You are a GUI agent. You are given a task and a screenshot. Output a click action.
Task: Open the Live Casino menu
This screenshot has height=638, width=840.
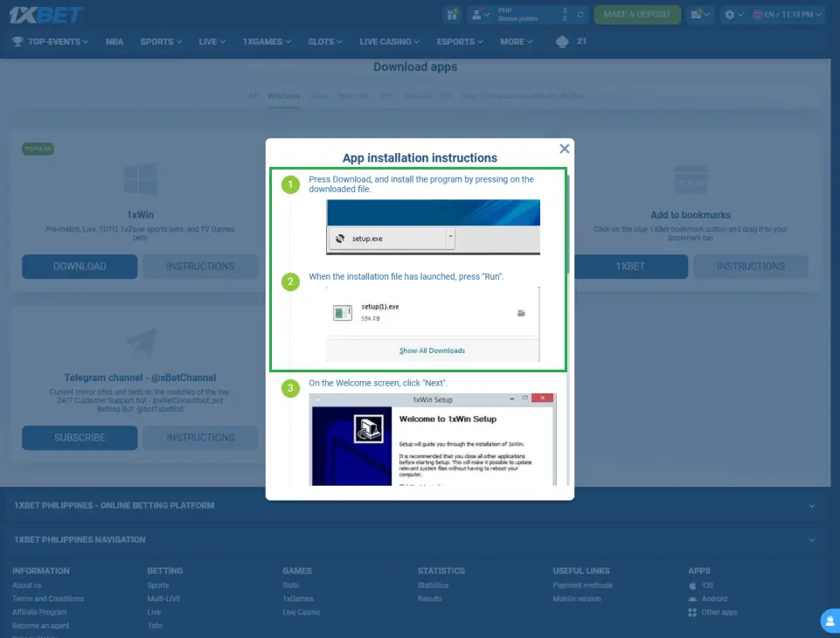point(389,41)
